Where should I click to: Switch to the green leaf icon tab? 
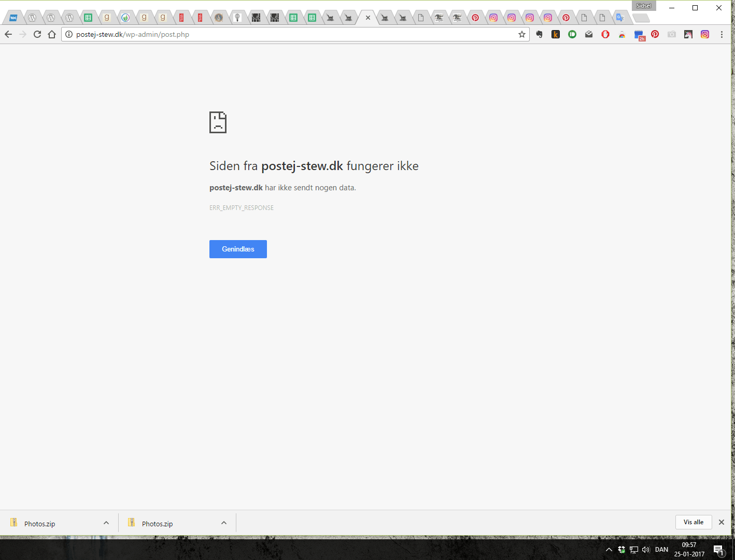(125, 18)
